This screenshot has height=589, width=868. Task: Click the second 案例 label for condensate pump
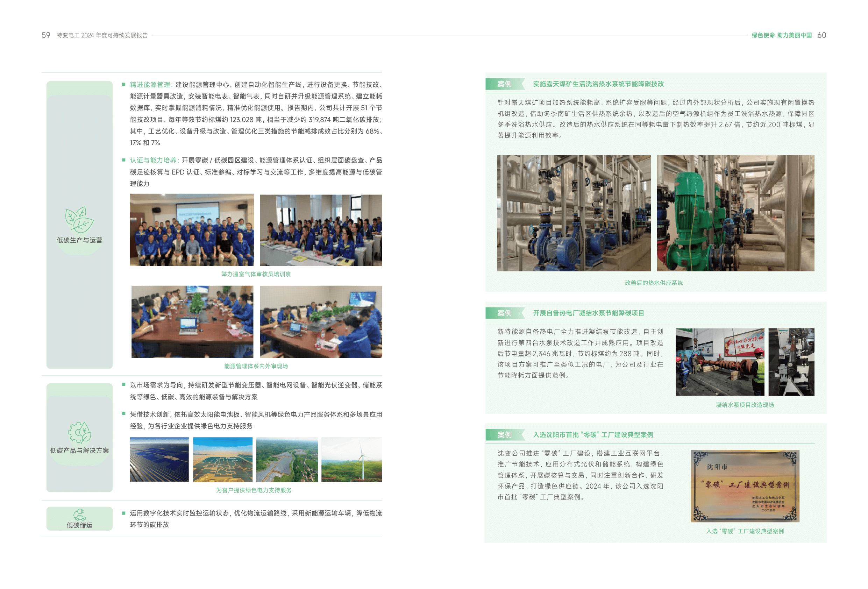click(504, 313)
